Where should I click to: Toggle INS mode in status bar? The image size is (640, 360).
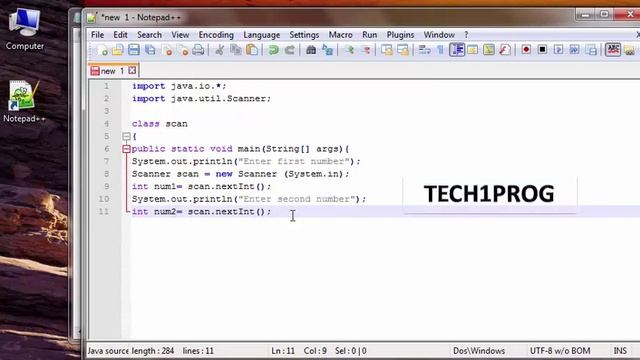(x=620, y=351)
